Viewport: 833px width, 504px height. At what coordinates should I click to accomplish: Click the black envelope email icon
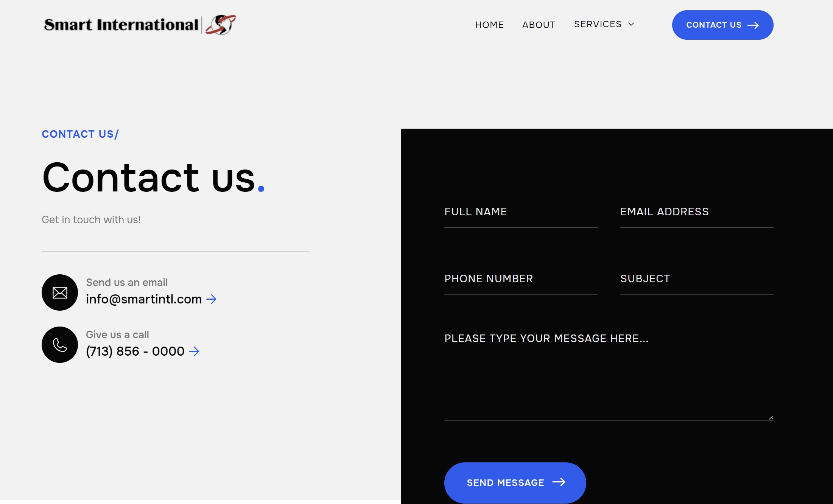tap(60, 292)
